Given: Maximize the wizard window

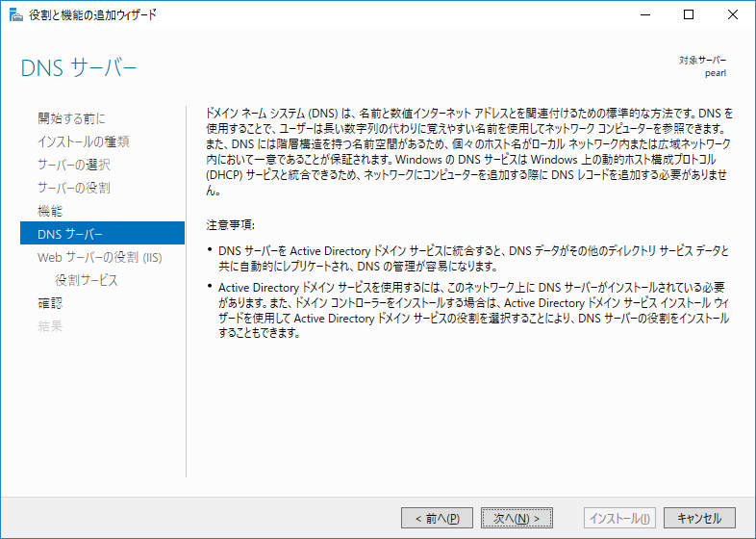Looking at the screenshot, I should point(689,15).
